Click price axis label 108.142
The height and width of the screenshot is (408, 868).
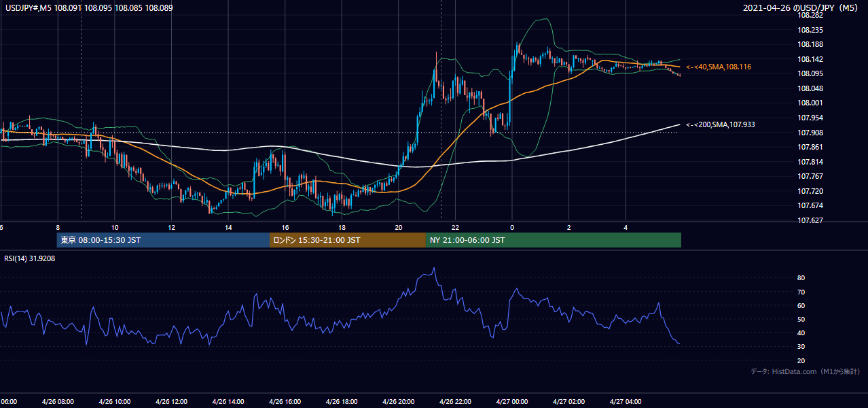(810, 59)
